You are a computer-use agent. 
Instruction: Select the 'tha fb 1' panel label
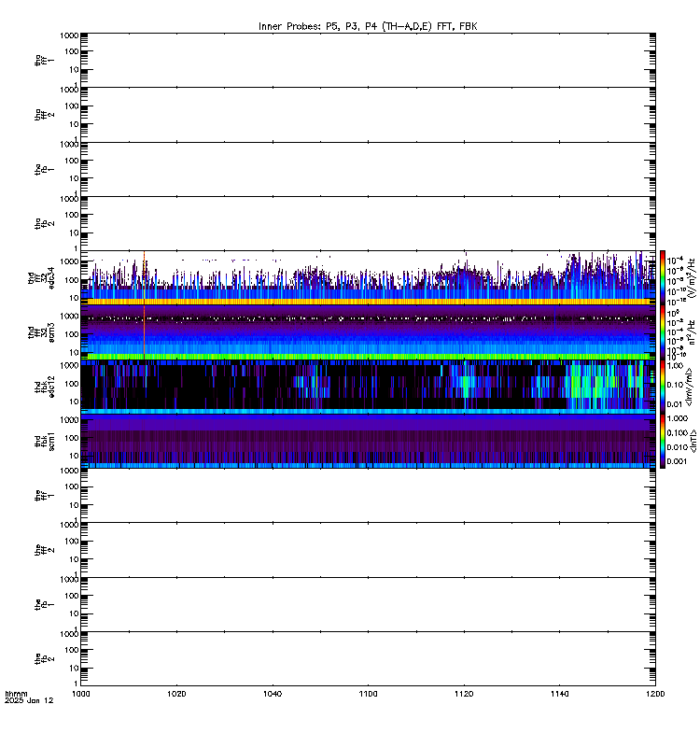pyautogui.click(x=44, y=170)
